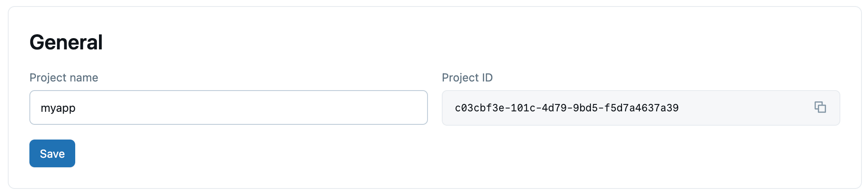
Task: Click the 'Project ID' label
Action: pyautogui.click(x=467, y=78)
